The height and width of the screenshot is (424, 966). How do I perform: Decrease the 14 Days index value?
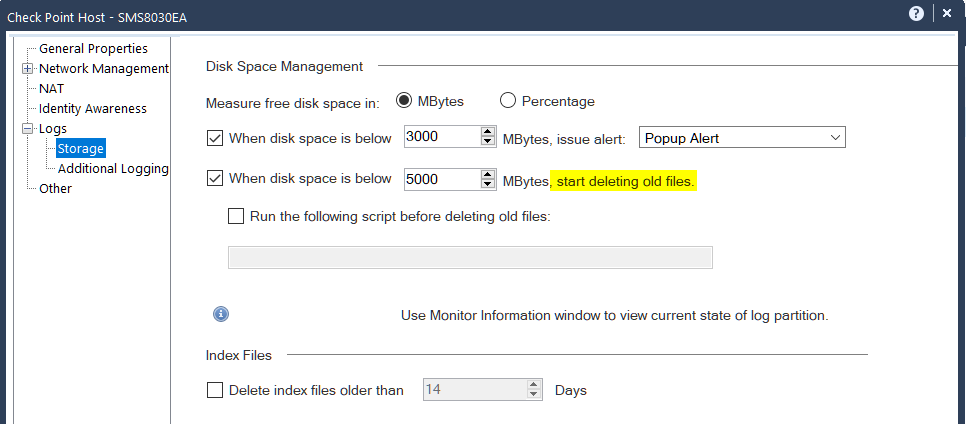pyautogui.click(x=534, y=394)
